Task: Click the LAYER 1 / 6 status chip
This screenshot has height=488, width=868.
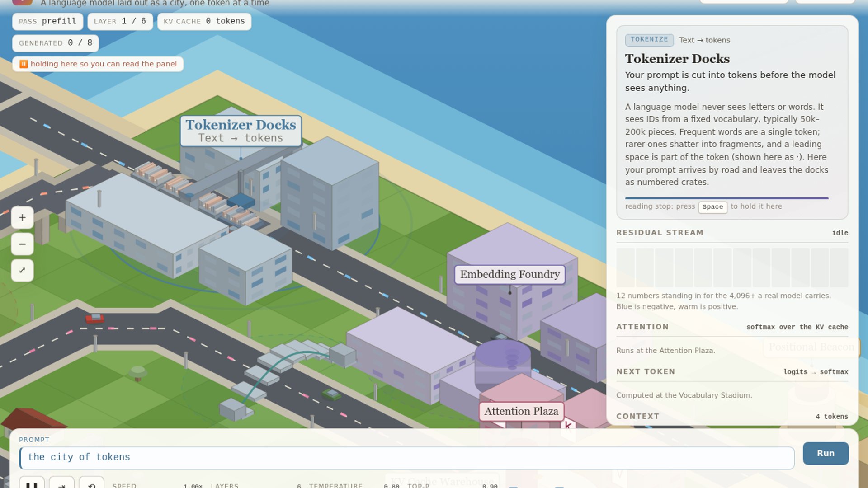Action: [x=120, y=21]
